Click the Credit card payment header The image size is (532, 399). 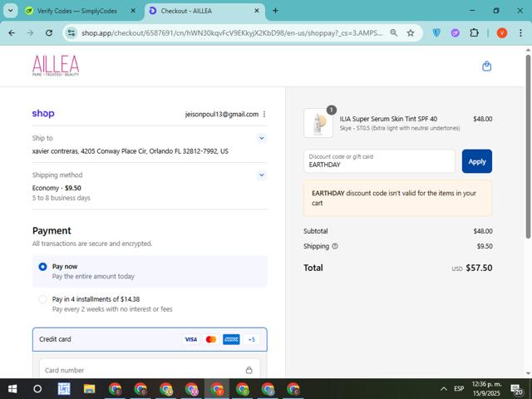(150, 339)
